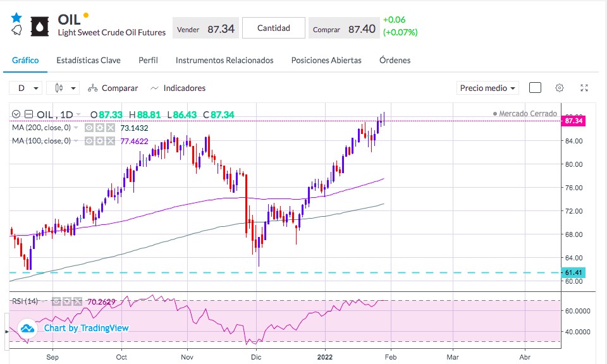Add OIL to favorites with the star
607x364 pixels.
(16, 18)
